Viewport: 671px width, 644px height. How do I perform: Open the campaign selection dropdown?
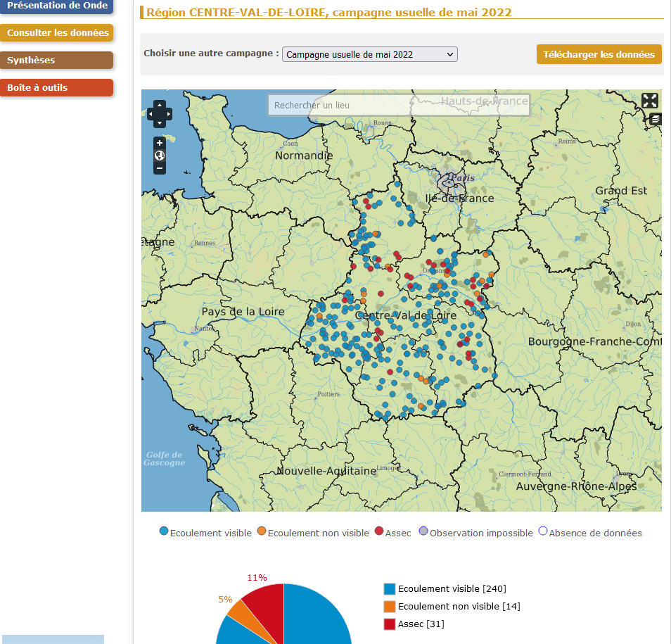coord(370,54)
